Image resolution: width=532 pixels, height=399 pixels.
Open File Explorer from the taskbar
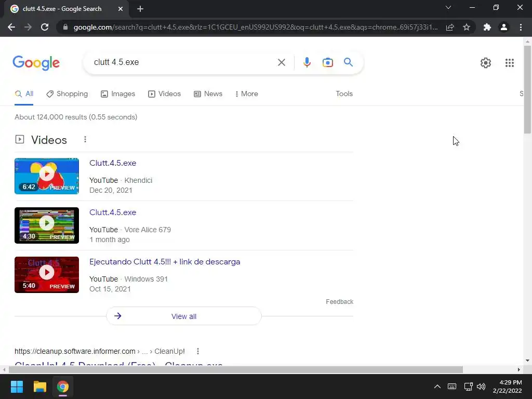click(39, 387)
